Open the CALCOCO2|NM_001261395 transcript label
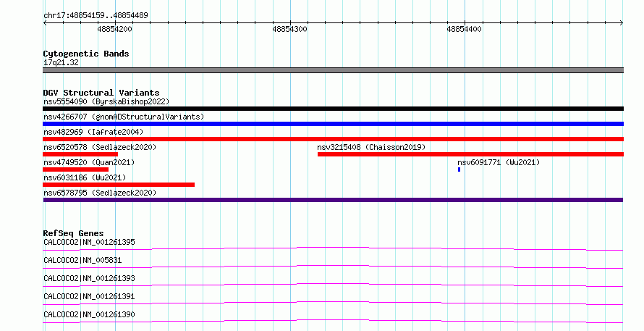This screenshot has height=331, width=644. point(89,242)
